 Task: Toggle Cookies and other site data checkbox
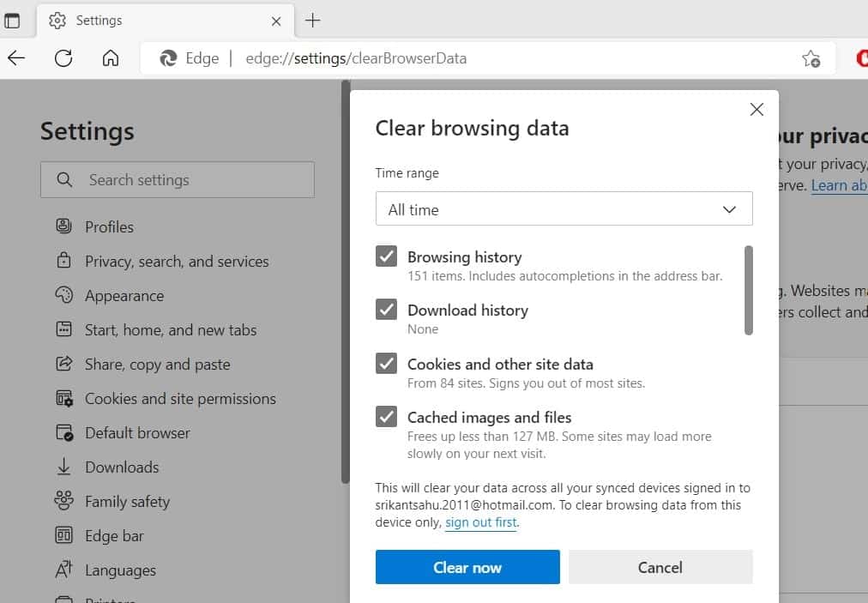click(387, 364)
